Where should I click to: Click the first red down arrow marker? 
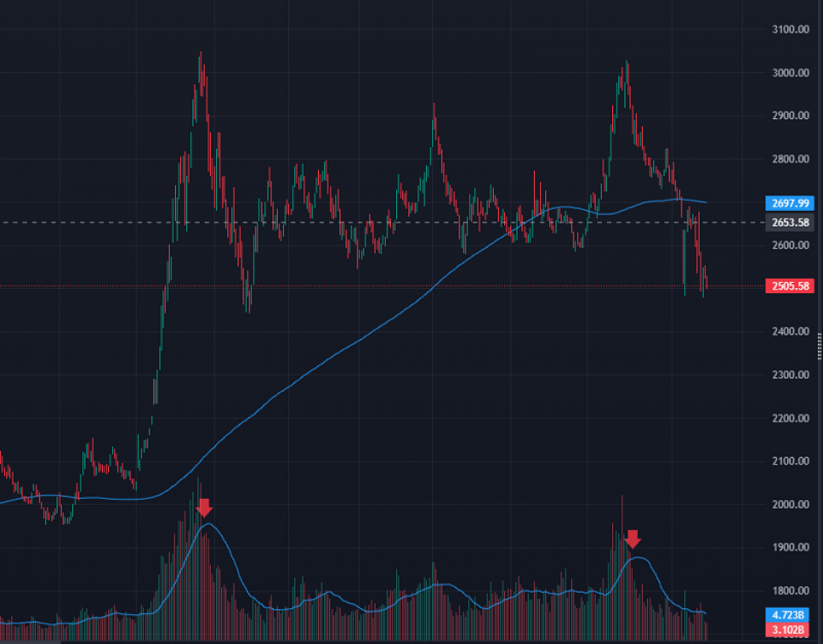[204, 507]
